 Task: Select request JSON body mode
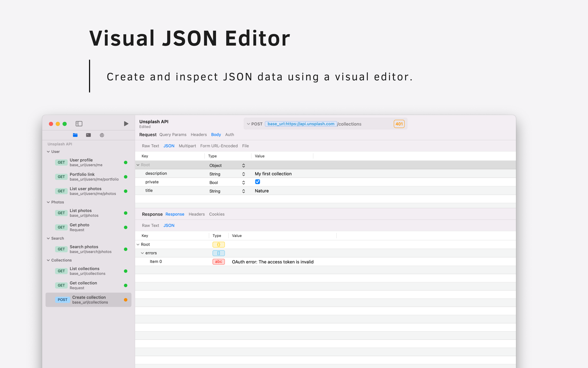pyautogui.click(x=169, y=146)
